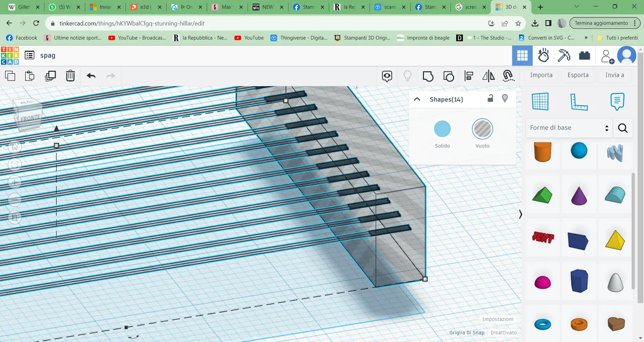The width and height of the screenshot is (644, 342).
Task: Click the design name spag to rename it
Action: pyautogui.click(x=47, y=55)
